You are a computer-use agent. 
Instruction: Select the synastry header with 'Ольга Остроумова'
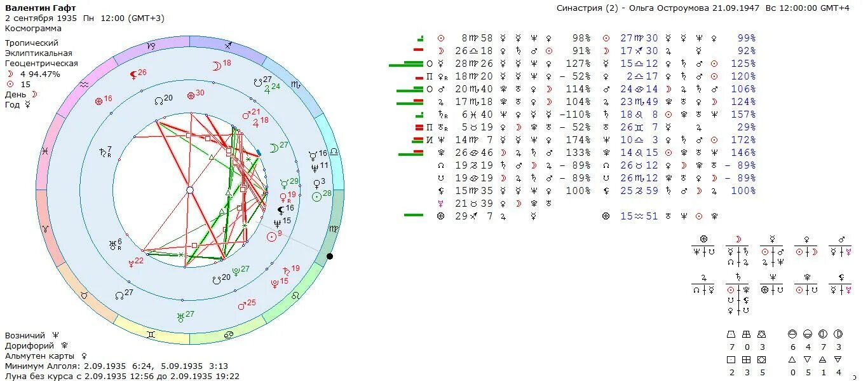[x=703, y=8]
